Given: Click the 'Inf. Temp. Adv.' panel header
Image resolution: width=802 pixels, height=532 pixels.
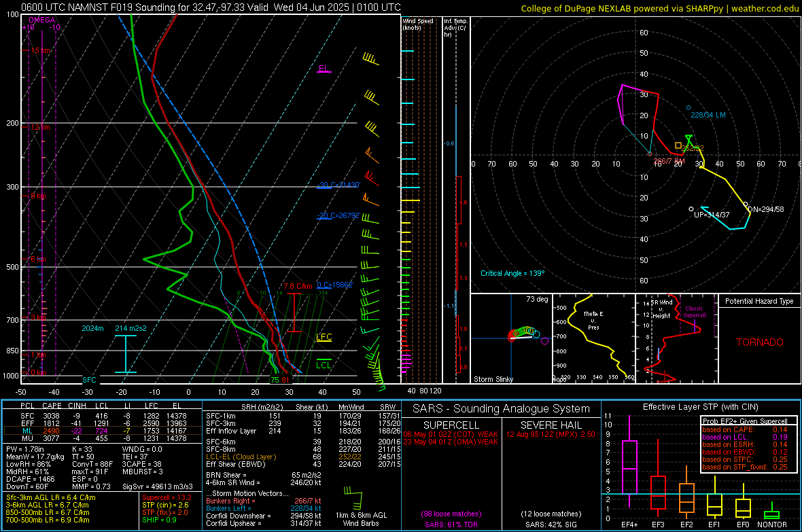Looking at the screenshot, I should 455,28.
